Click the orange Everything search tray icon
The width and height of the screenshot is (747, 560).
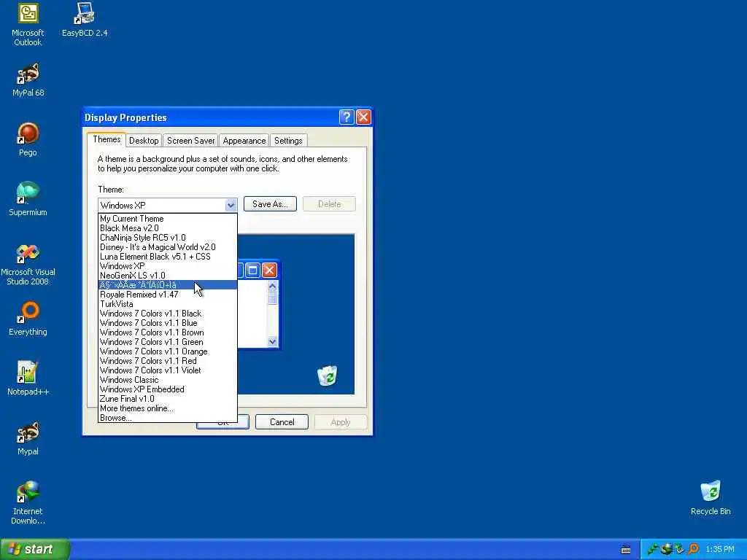point(693,550)
